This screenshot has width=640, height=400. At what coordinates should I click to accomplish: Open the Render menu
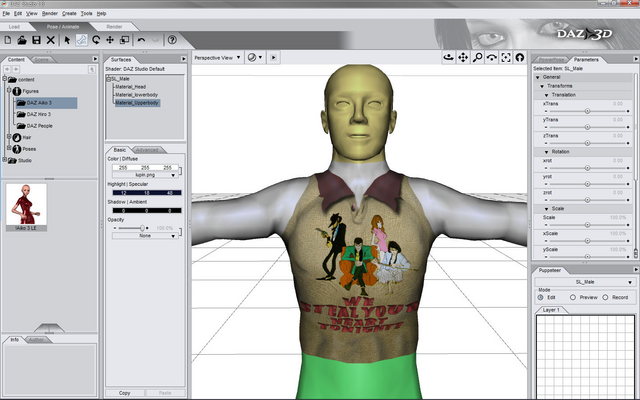pyautogui.click(x=50, y=13)
